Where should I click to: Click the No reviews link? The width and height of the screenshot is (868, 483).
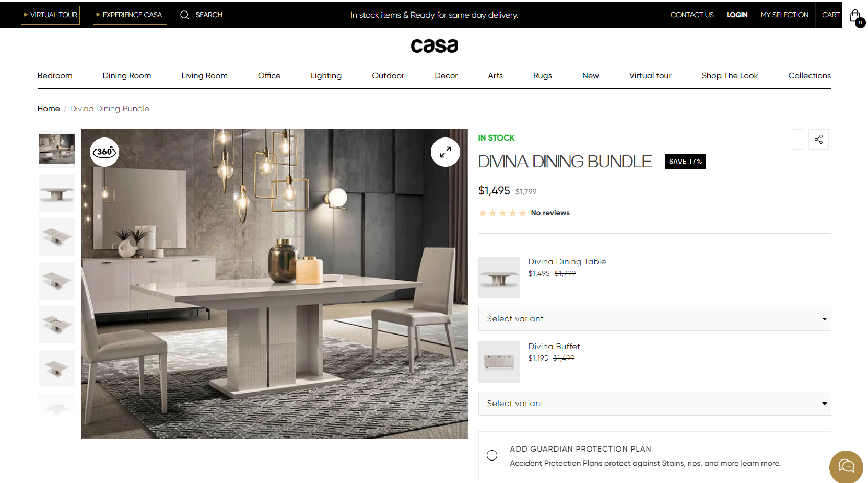pyautogui.click(x=550, y=213)
